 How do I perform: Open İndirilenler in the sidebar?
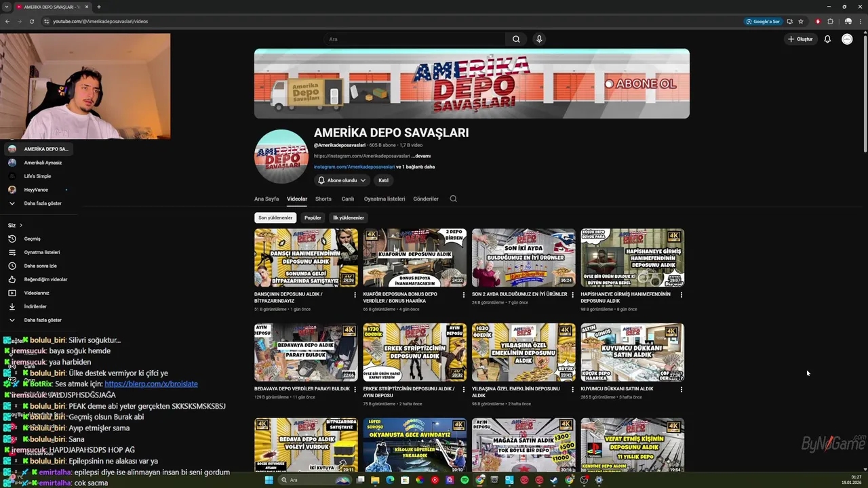pyautogui.click(x=37, y=306)
